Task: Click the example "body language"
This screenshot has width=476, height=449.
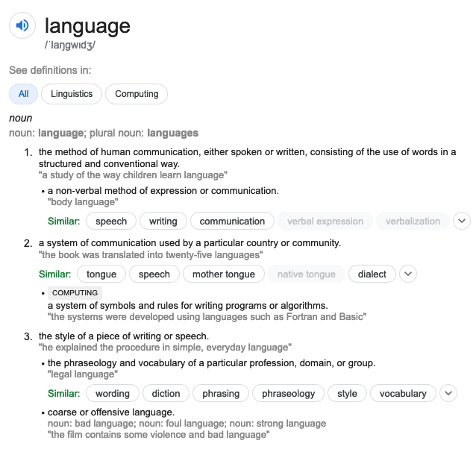Action: [83, 201]
